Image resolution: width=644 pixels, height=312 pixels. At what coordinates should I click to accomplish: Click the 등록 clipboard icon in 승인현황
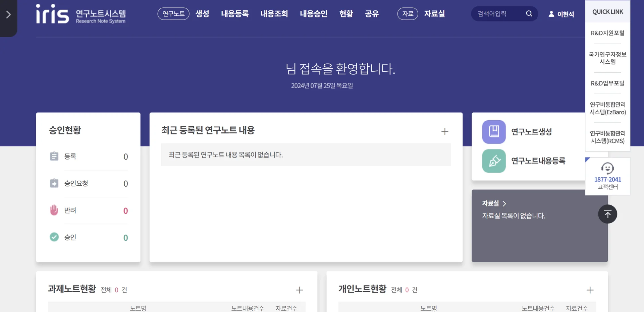click(54, 156)
